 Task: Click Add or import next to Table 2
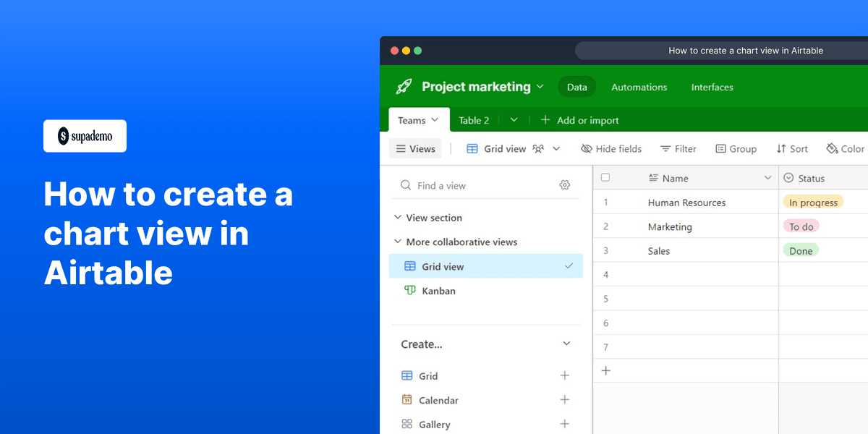click(579, 119)
